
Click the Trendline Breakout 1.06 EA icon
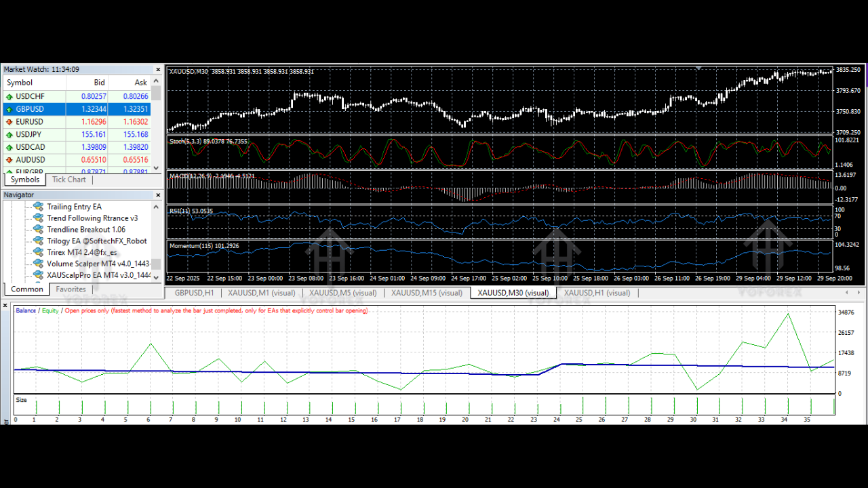click(x=38, y=229)
